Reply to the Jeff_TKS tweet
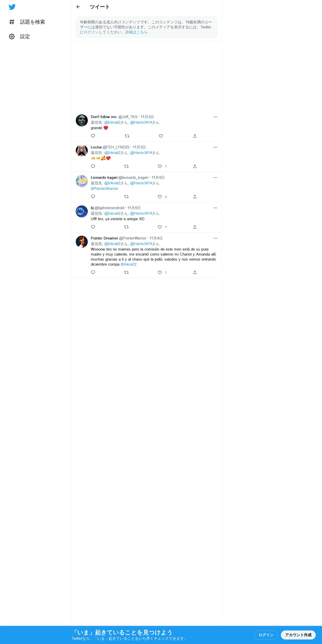The width and height of the screenshot is (322, 644). point(93,136)
